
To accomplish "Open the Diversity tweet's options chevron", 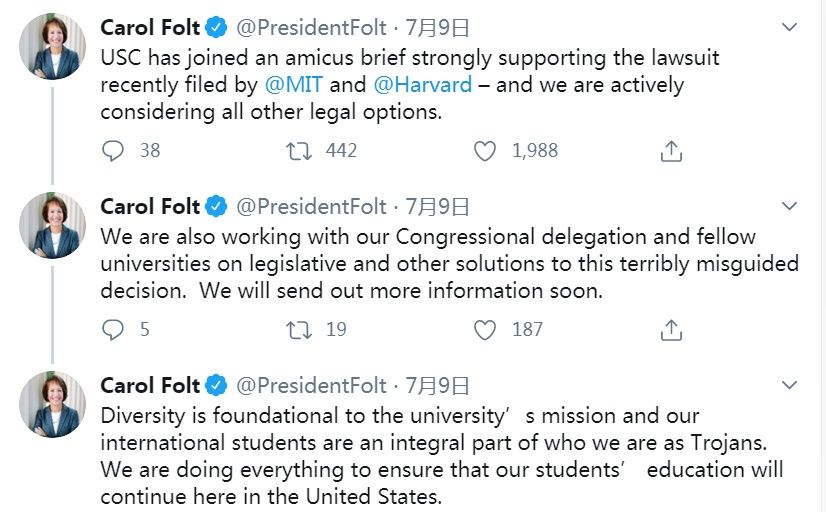I will coord(789,385).
